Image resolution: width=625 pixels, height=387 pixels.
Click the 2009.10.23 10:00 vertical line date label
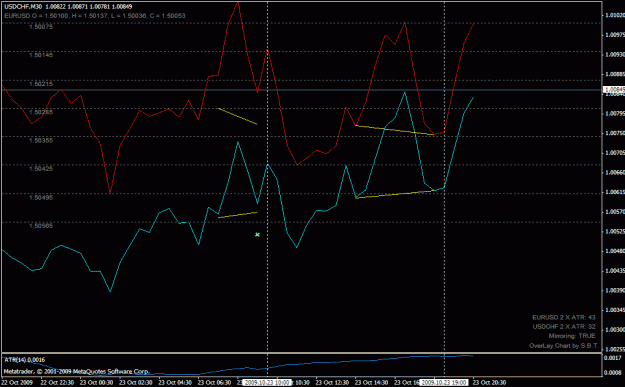267,383
